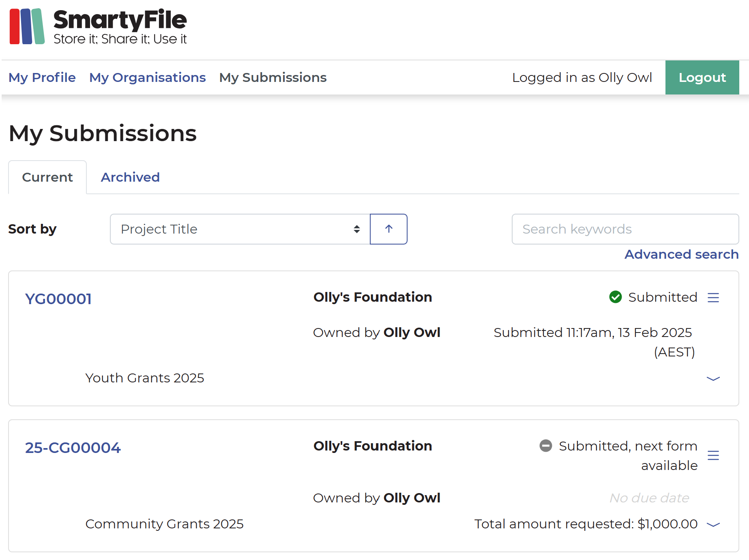Open the Sort by dropdown showing Project Title
The width and height of the screenshot is (749, 560).
point(239,229)
